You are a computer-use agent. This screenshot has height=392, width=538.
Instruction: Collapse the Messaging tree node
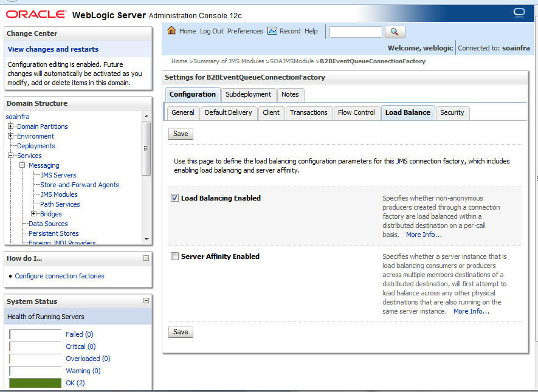click(x=22, y=165)
